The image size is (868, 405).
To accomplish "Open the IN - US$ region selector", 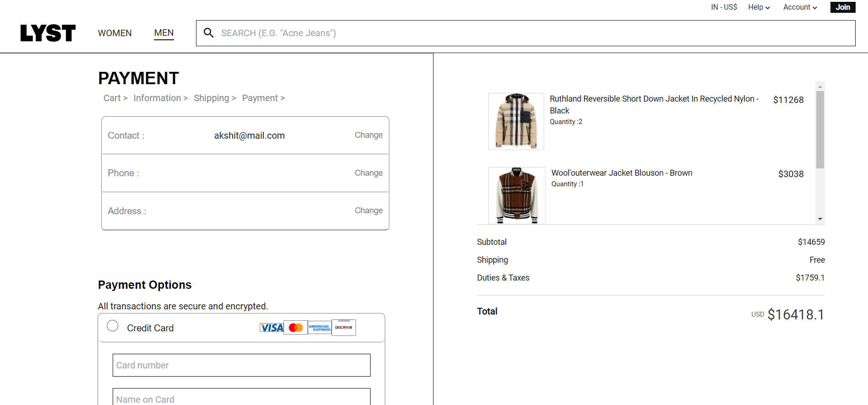I will point(724,7).
